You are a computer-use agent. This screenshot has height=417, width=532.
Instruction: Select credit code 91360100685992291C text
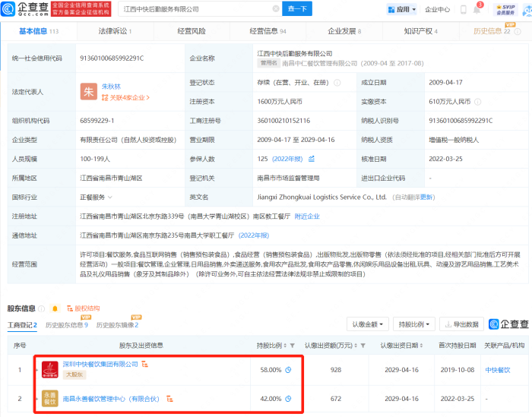112,58
